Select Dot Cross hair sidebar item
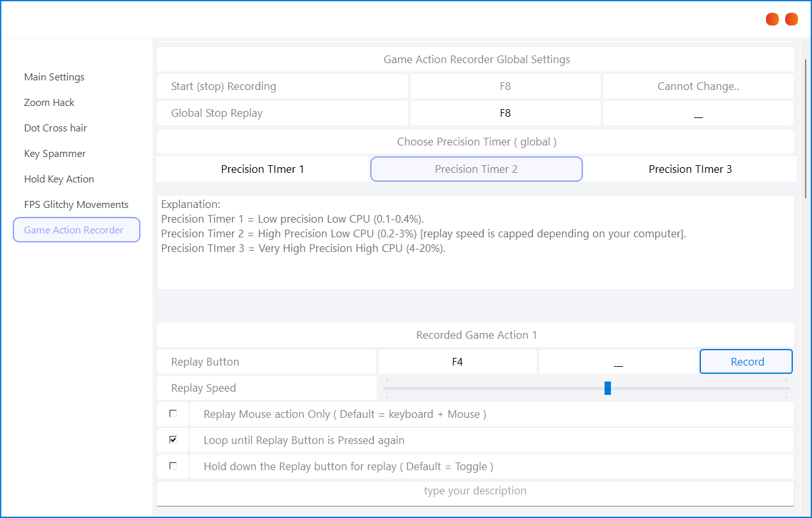Screen dimensions: 812x518 pyautogui.click(x=56, y=128)
